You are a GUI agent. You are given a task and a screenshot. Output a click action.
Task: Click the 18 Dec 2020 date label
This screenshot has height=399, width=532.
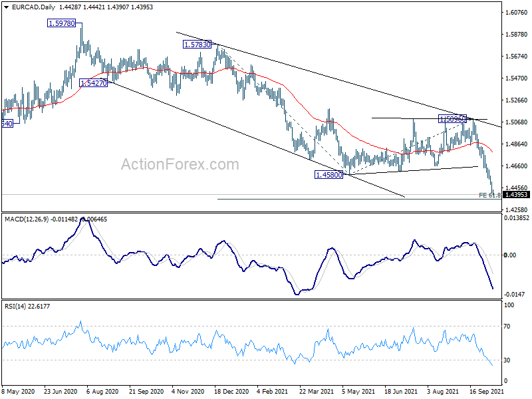click(231, 392)
